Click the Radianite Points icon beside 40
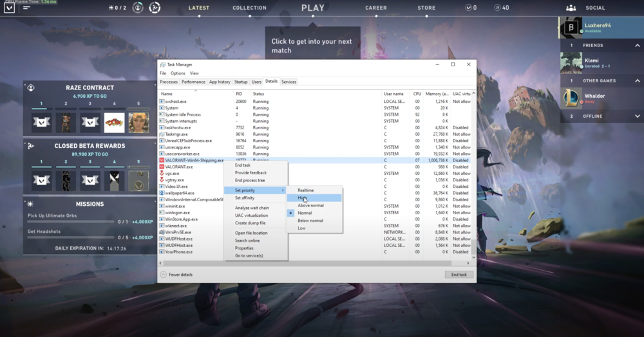The width and height of the screenshot is (644, 337). pos(497,8)
